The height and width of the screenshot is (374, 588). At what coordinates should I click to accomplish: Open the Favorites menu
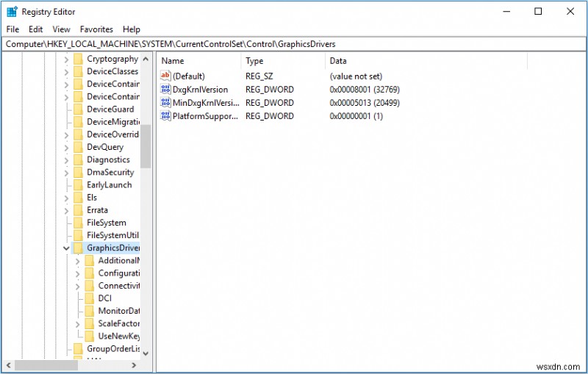pyautogui.click(x=96, y=29)
